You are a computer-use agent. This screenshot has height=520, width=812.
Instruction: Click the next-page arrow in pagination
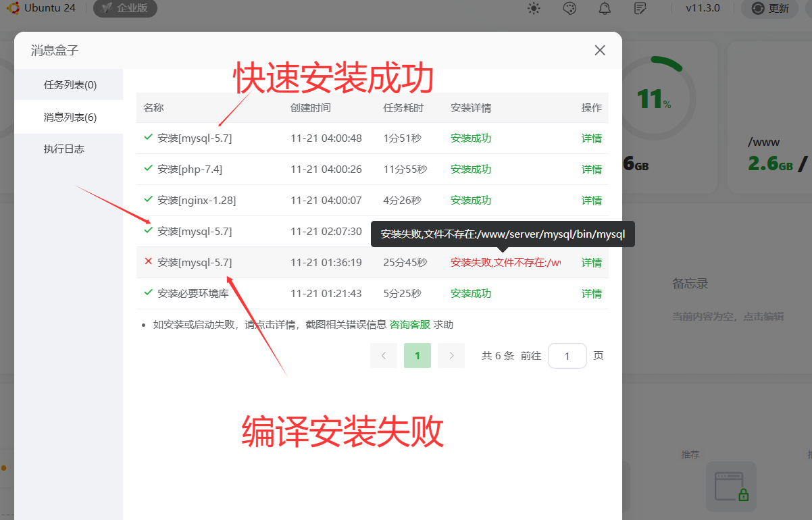click(x=451, y=355)
